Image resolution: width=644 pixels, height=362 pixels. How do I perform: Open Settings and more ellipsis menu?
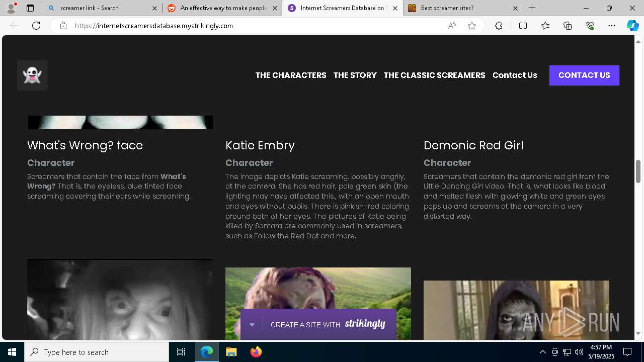[x=612, y=26]
